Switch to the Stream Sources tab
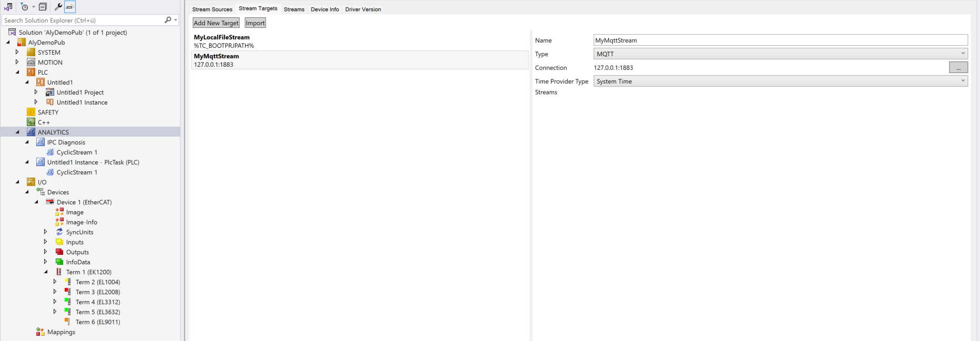The width and height of the screenshot is (980, 341). [212, 9]
